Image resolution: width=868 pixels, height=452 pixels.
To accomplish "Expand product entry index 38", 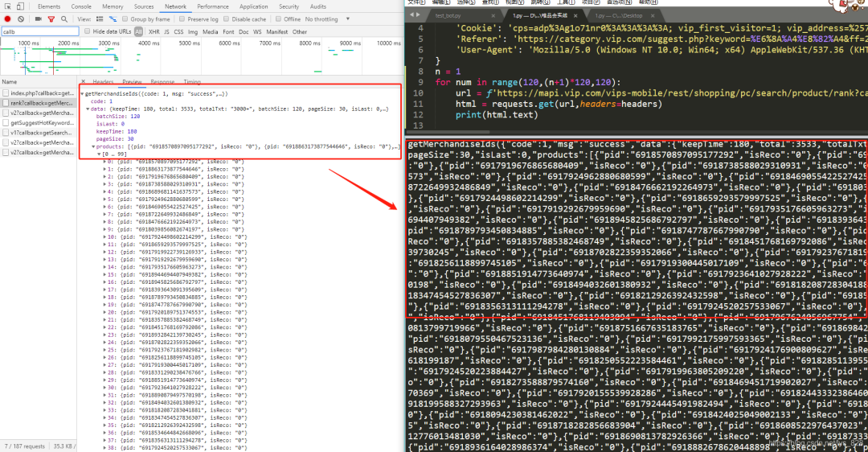I will 104,447.
